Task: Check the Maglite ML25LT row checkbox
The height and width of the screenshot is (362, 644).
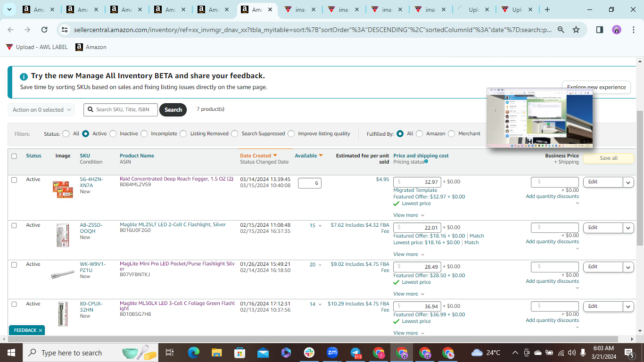Action: (14, 225)
